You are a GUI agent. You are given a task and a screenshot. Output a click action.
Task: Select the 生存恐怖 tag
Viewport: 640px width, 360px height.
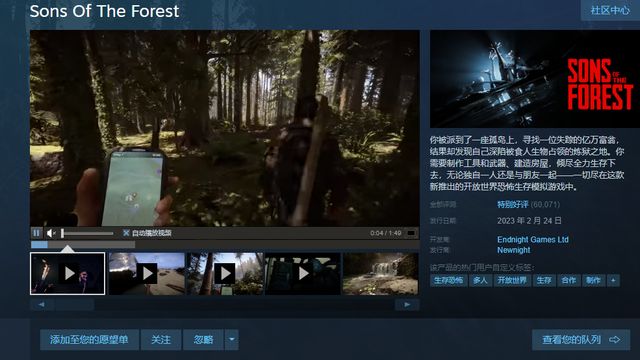[448, 280]
